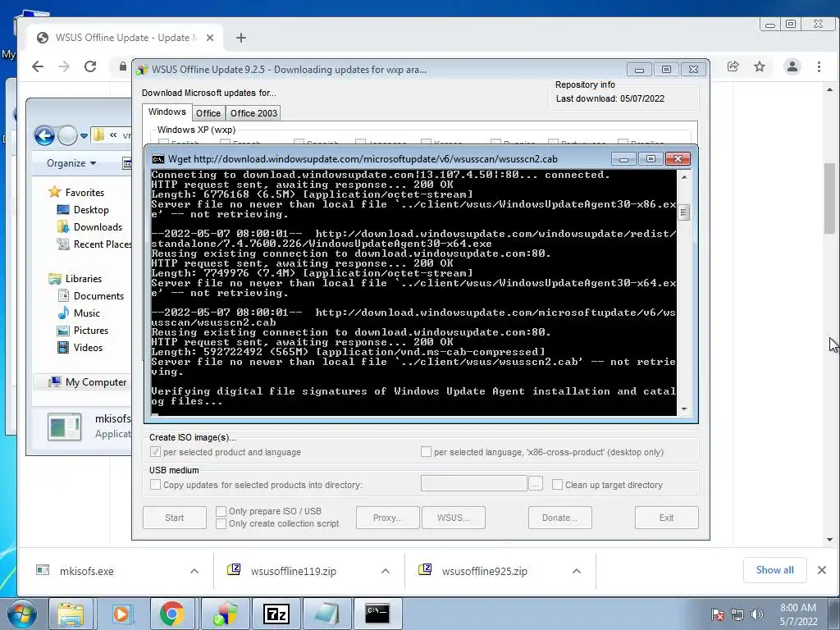Image resolution: width=840 pixels, height=630 pixels.
Task: Open a new Chrome tab
Action: (x=241, y=38)
